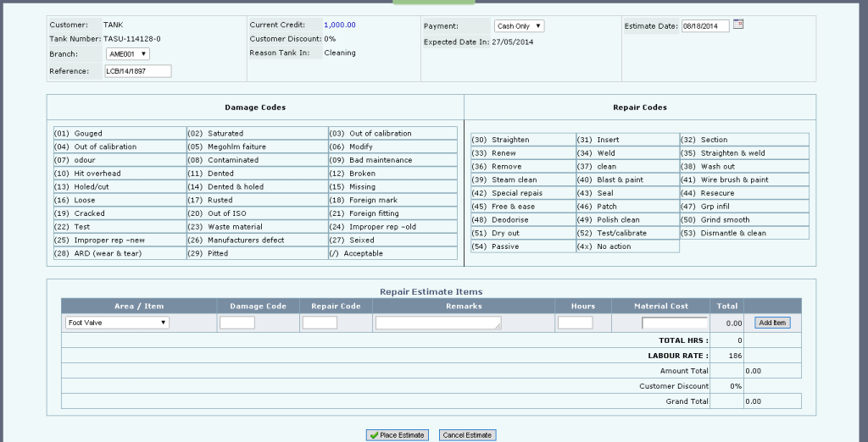Click the Cancel Estimate button
This screenshot has width=868, height=442.
(468, 435)
